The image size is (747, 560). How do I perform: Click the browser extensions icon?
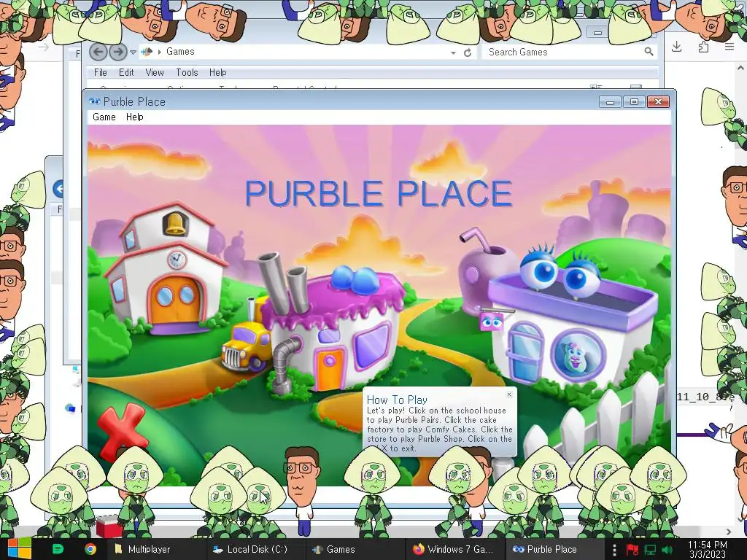coord(703,47)
